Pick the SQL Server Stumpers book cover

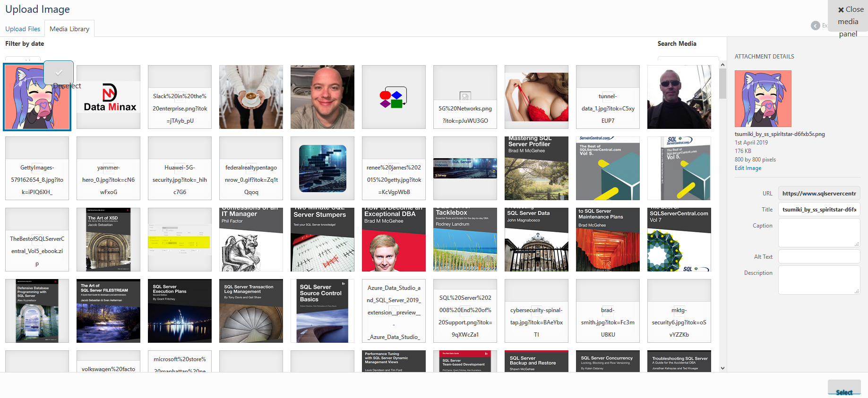coord(323,240)
